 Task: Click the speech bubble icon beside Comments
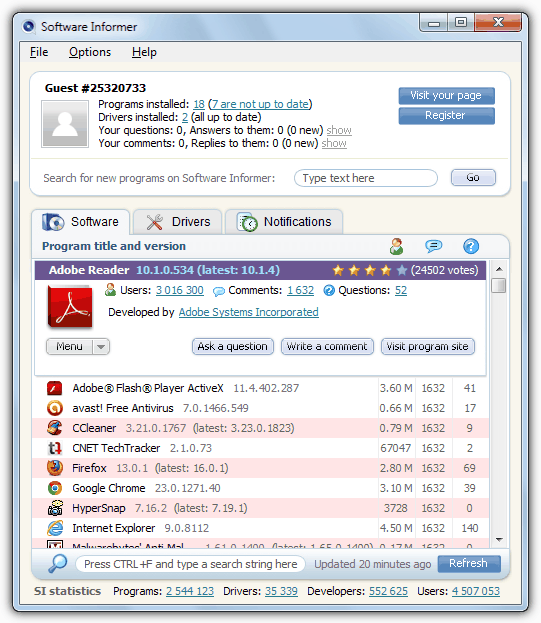click(218, 292)
